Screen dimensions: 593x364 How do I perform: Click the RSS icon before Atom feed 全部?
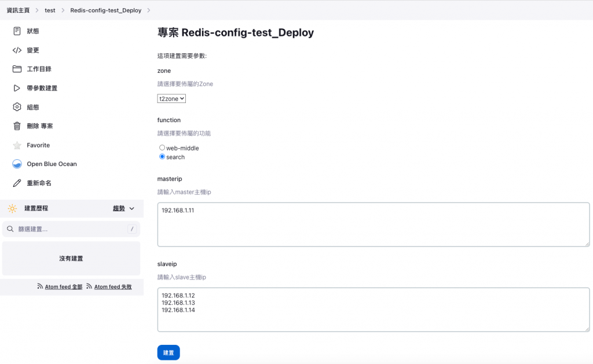pyautogui.click(x=40, y=286)
